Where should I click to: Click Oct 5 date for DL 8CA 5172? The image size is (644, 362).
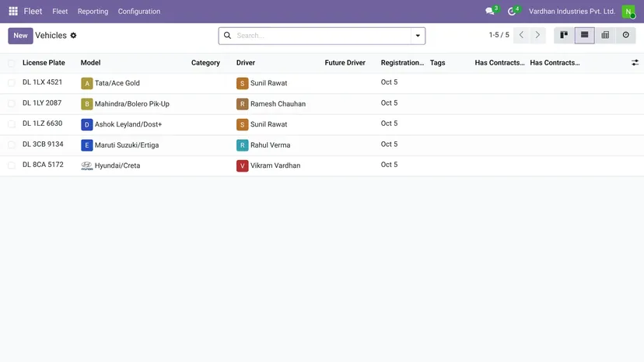tap(389, 165)
